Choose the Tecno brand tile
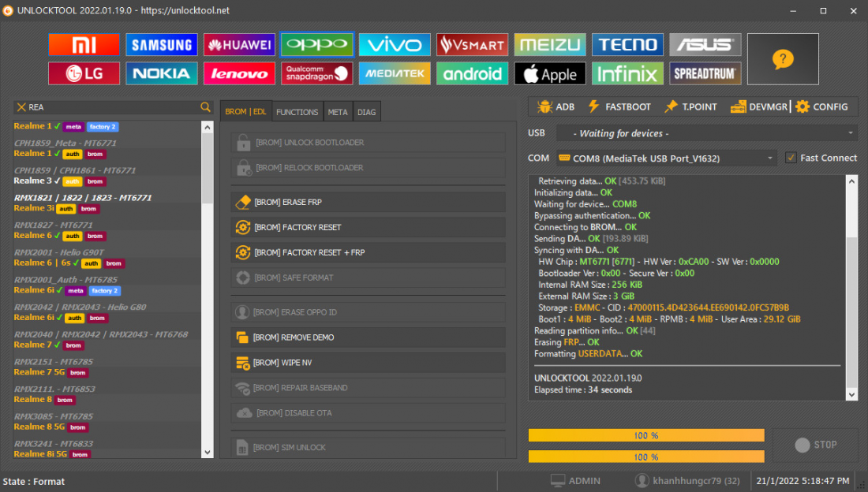This screenshot has height=492, width=868. (x=628, y=45)
